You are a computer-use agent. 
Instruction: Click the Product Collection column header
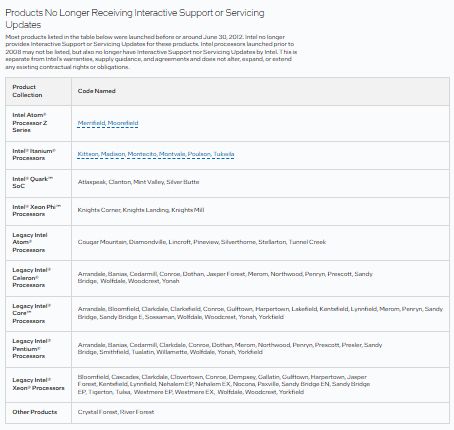(x=27, y=91)
